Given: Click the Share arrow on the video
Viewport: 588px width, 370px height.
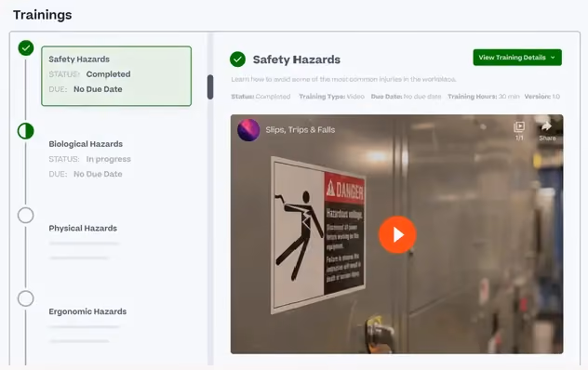Looking at the screenshot, I should (547, 130).
